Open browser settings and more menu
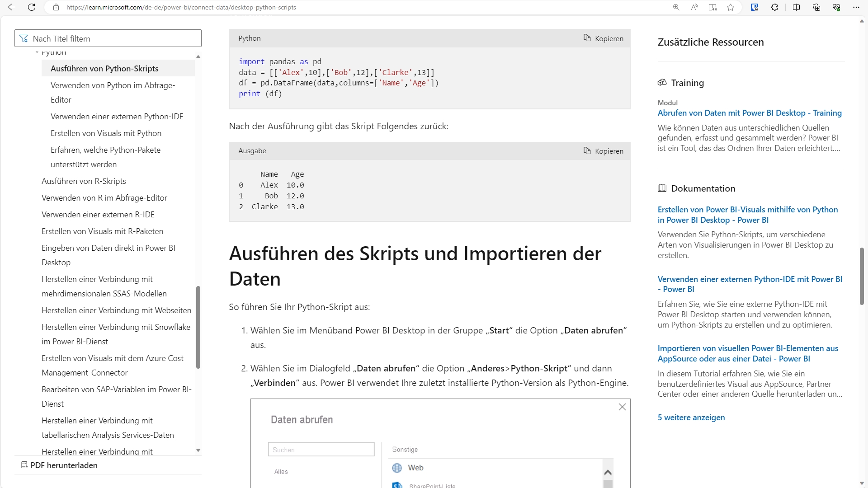 (856, 7)
